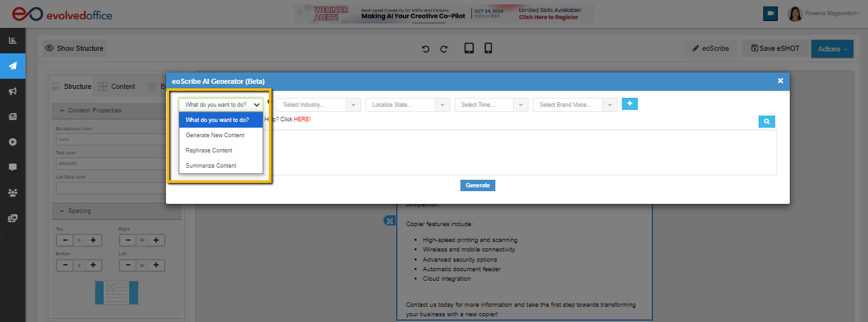Click the user profile avatar
This screenshot has width=868, height=322.
pos(795,14)
